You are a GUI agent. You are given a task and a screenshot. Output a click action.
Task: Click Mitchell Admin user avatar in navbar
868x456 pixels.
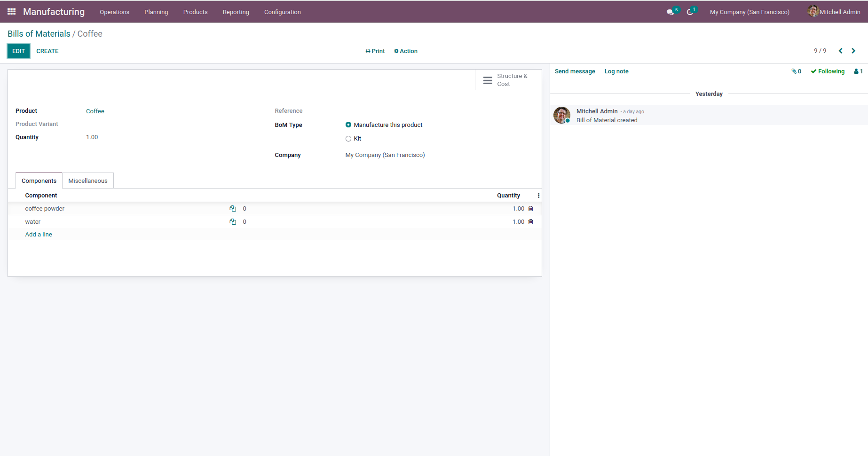(813, 11)
